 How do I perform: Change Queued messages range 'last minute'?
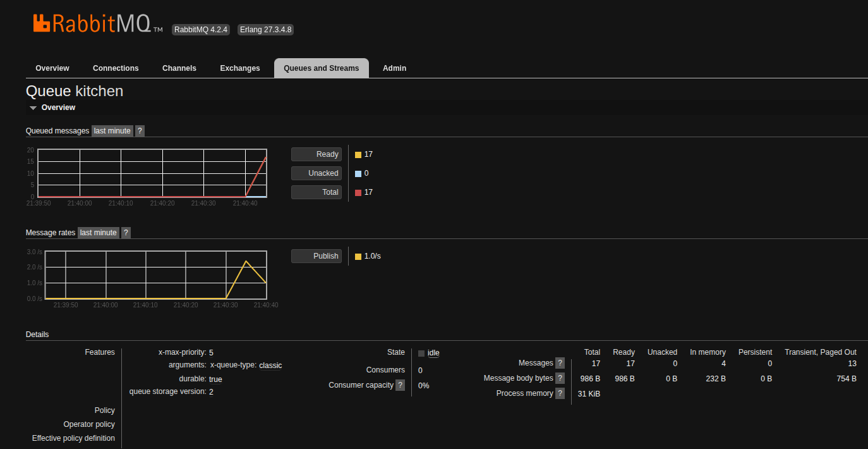[112, 131]
